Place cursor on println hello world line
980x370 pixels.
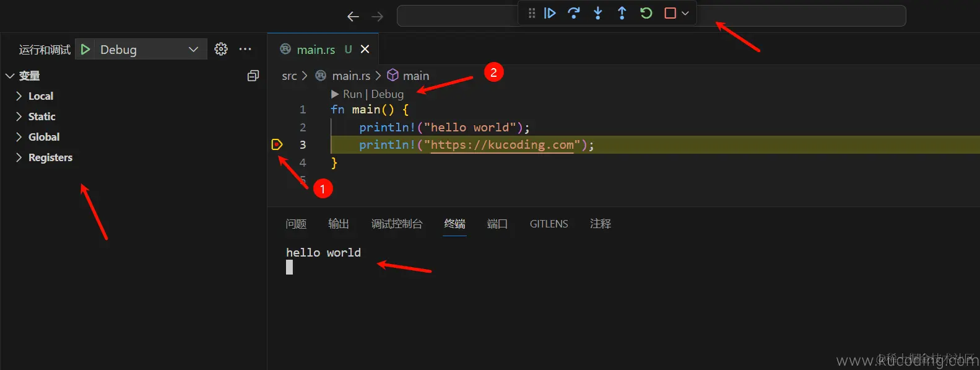444,127
